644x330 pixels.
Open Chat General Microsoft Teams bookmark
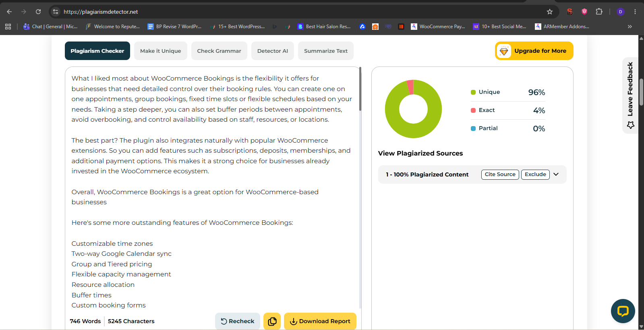(50, 27)
